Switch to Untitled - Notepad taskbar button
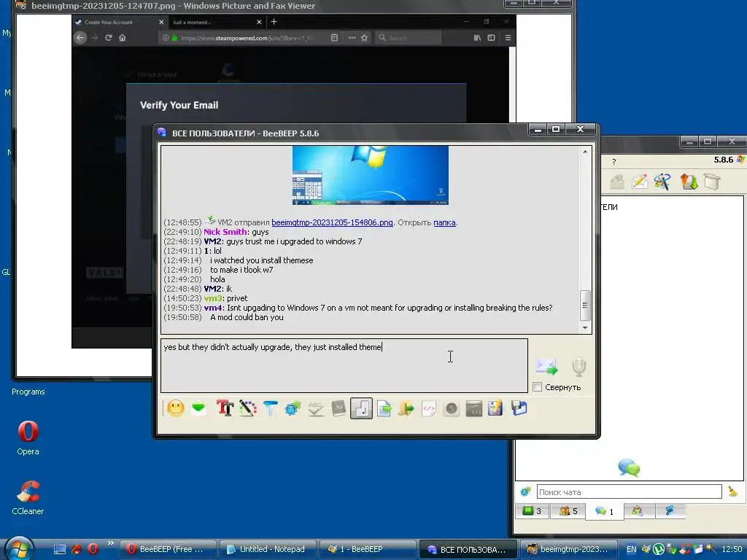747x560 pixels. [268, 549]
